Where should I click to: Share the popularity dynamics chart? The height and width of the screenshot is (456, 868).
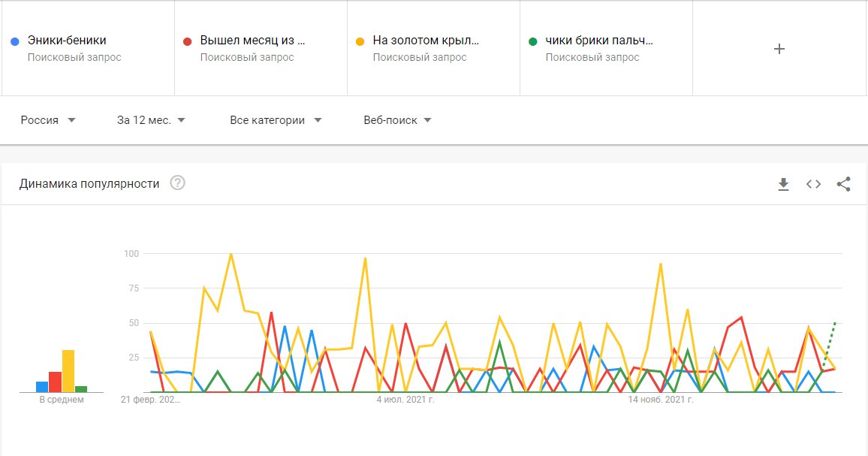pyautogui.click(x=844, y=184)
